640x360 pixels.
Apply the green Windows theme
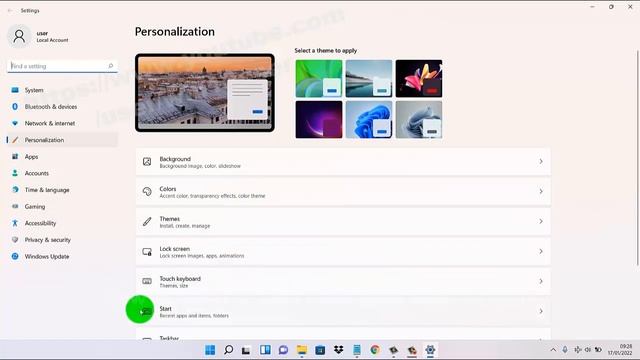coord(319,78)
